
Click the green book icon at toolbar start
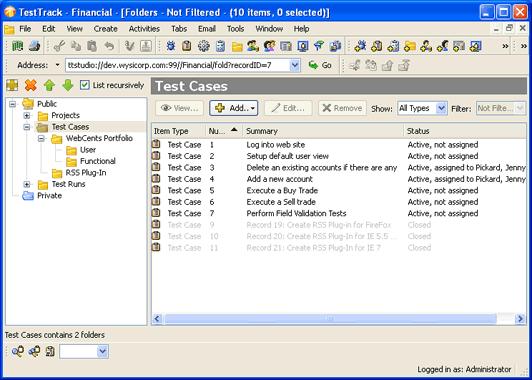coord(17,46)
